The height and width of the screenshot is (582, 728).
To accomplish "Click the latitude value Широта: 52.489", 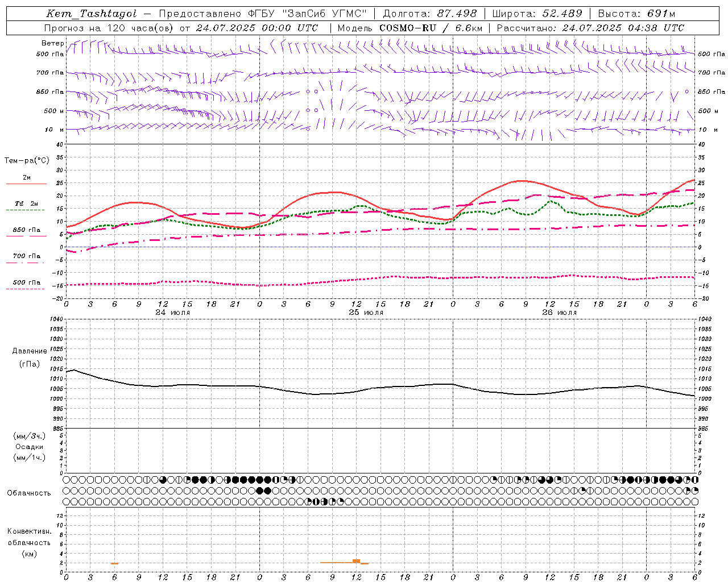I will point(537,14).
